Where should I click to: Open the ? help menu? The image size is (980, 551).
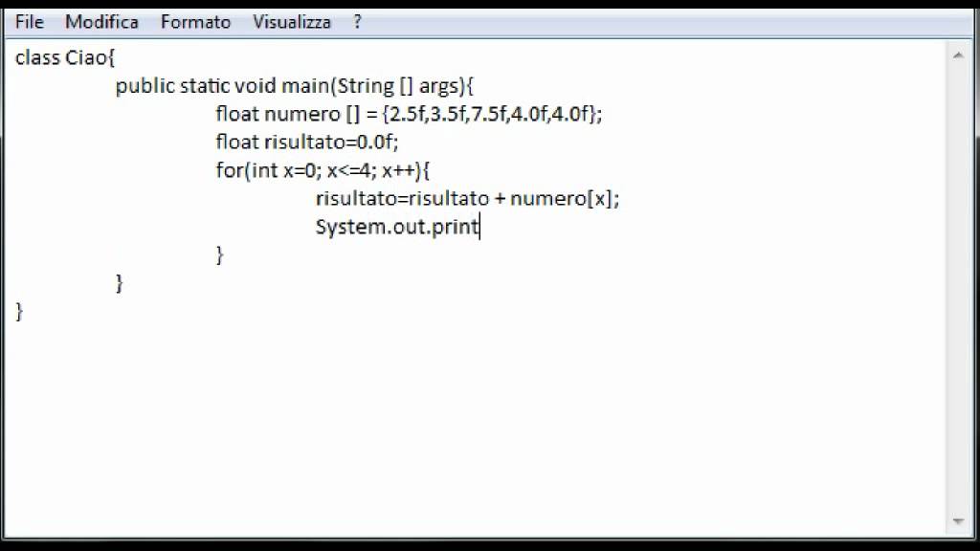(357, 21)
